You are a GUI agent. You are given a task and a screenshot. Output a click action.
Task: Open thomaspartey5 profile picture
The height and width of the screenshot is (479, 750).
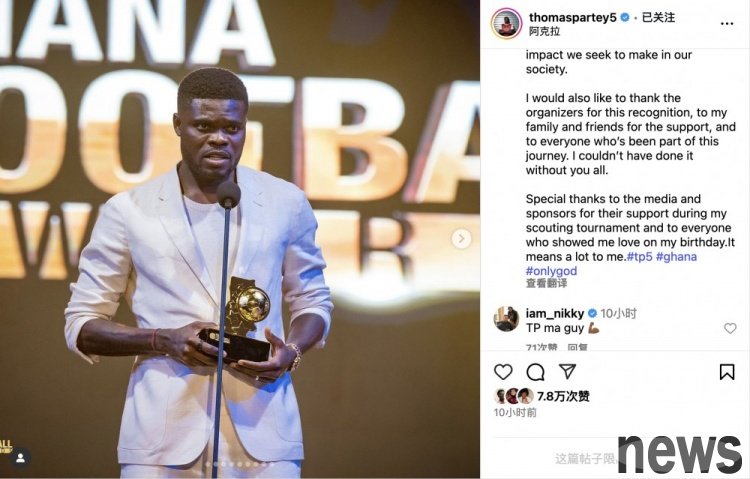click(506, 23)
